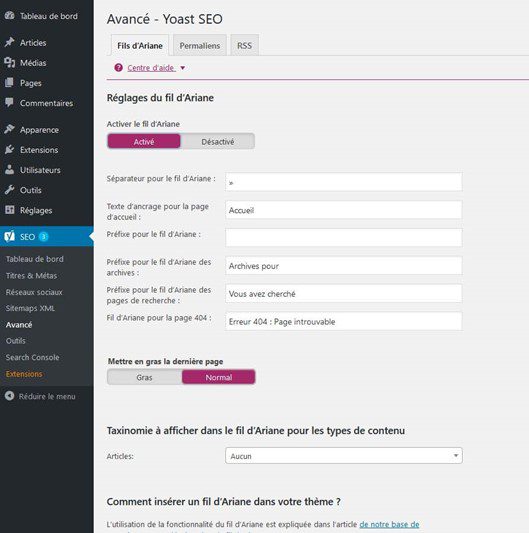Click the Extensions plug icon in sidebar

tap(10, 149)
